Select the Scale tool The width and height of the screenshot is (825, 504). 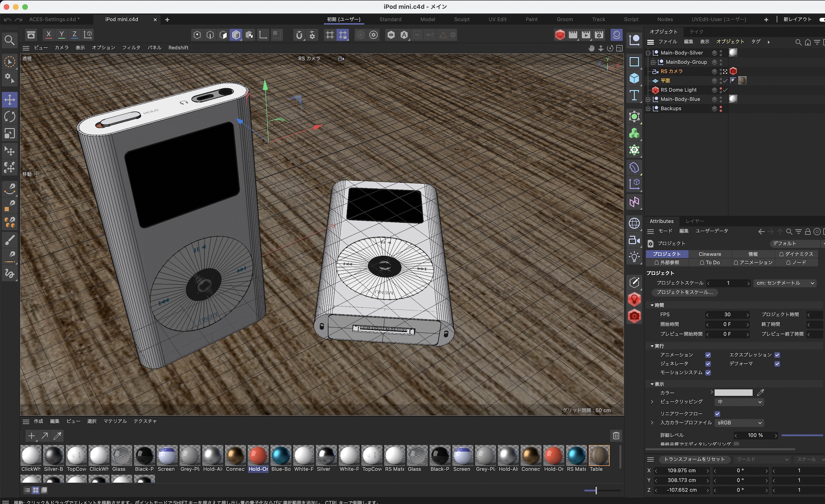(x=9, y=134)
